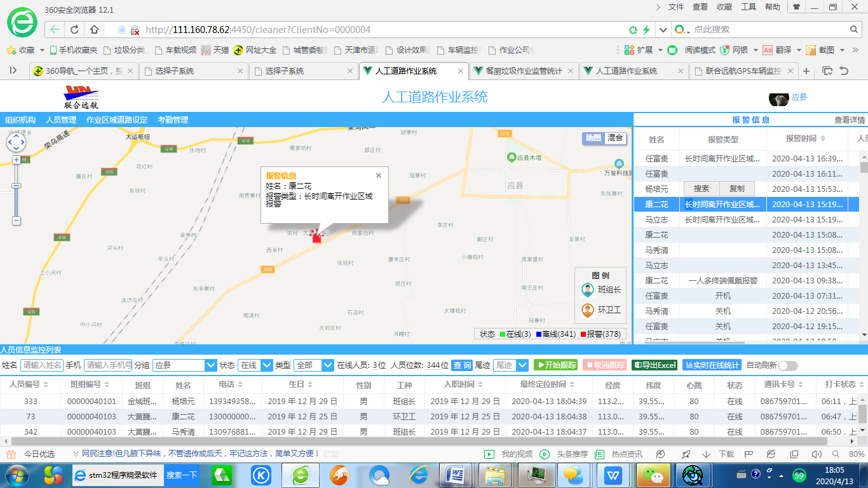This screenshot has height=488, width=868.
Task: Open the 查看详情 details link
Action: tap(850, 119)
